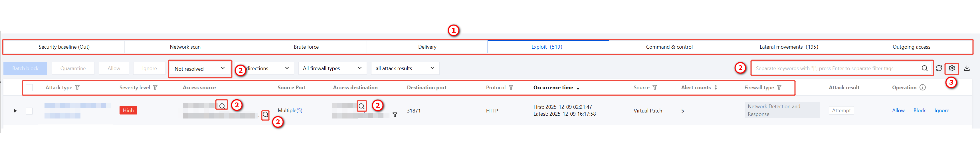Check the first alert row checkbox
Viewport: 980px width, 164px height.
(29, 110)
